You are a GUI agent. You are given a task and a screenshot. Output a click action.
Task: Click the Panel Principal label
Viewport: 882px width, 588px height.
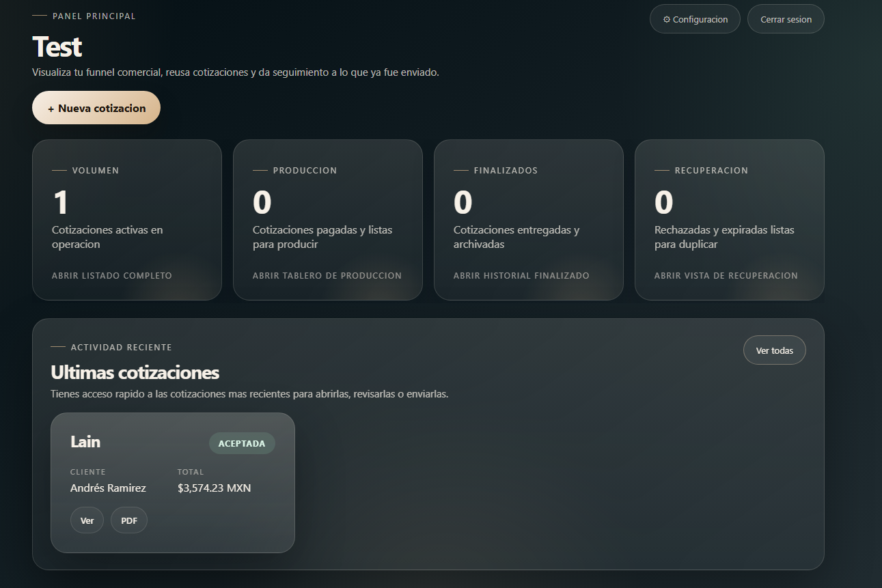[x=94, y=16]
